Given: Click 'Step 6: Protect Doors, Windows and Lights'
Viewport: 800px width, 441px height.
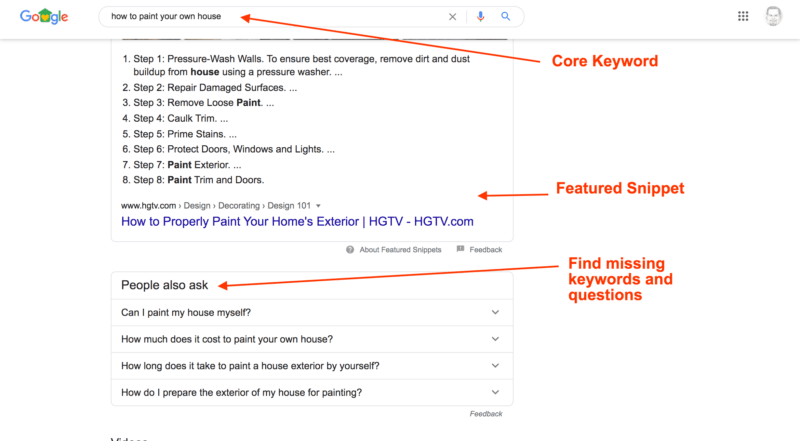Looking at the screenshot, I should pos(229,149).
